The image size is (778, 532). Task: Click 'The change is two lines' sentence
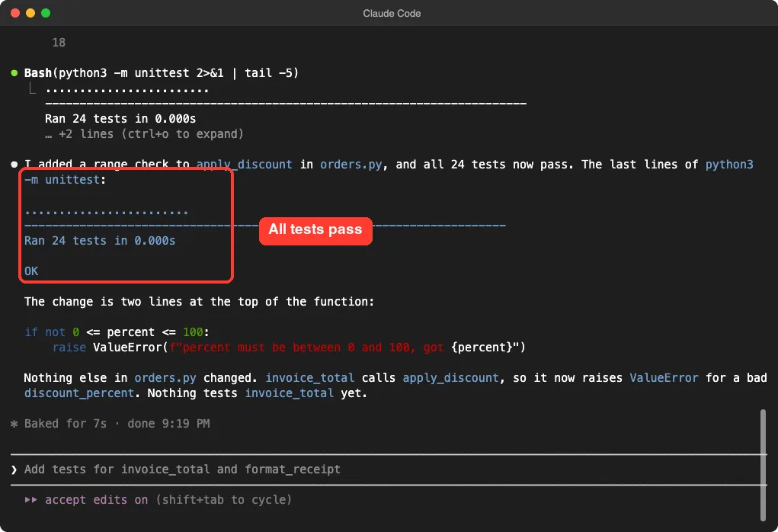(199, 302)
